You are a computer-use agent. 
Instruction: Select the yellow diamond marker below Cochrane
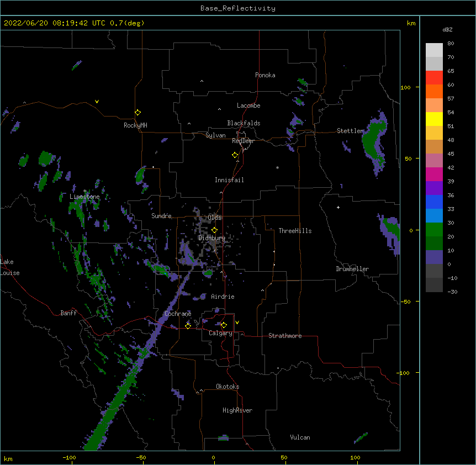[188, 326]
